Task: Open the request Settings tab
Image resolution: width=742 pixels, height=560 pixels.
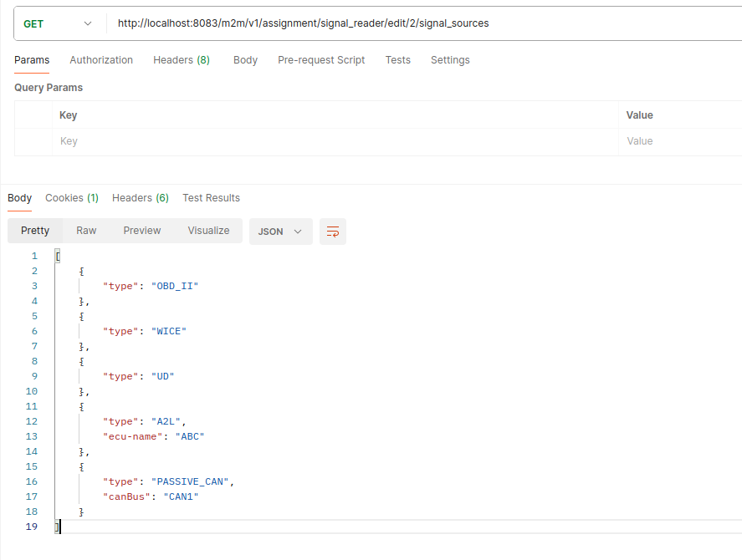Action: click(x=450, y=60)
